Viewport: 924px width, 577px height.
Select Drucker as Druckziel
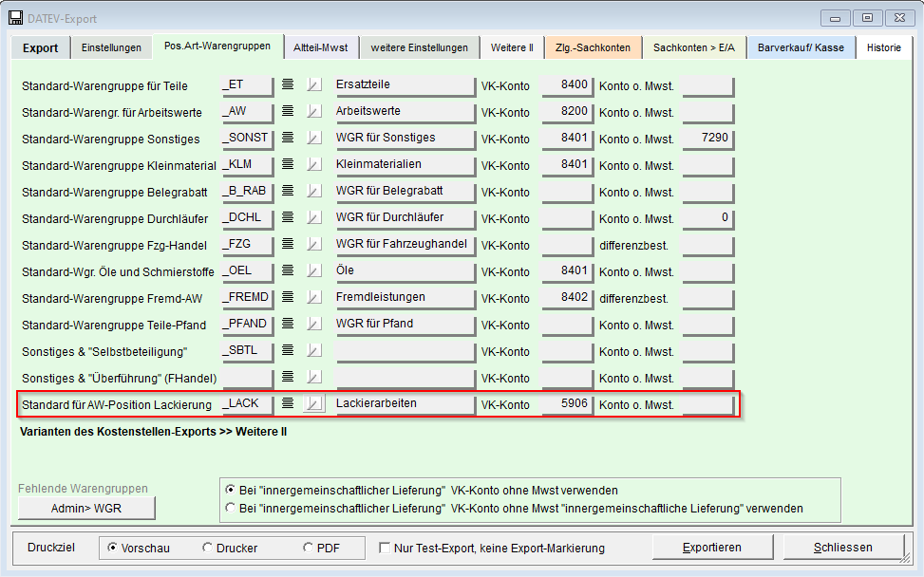tap(230, 549)
